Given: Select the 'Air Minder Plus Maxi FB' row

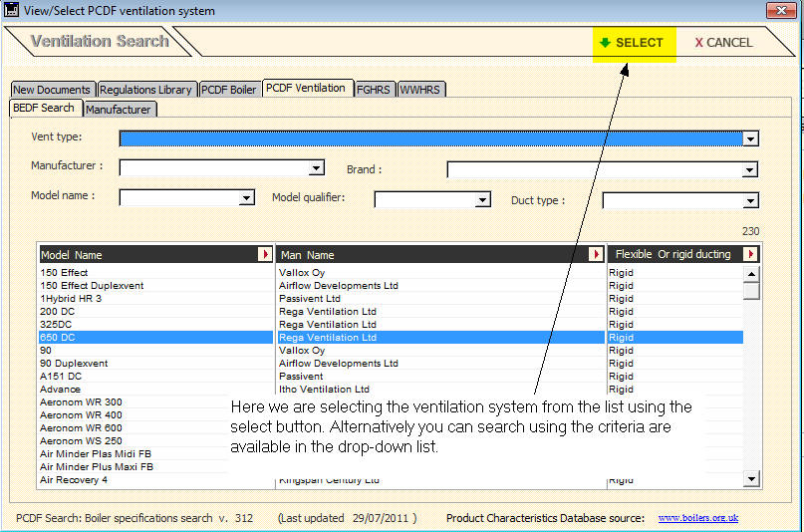Looking at the screenshot, I should (x=134, y=467).
